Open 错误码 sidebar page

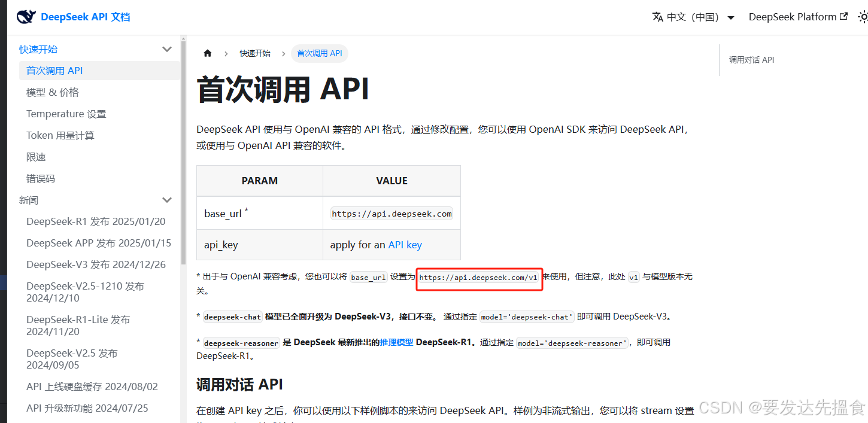[x=41, y=178]
